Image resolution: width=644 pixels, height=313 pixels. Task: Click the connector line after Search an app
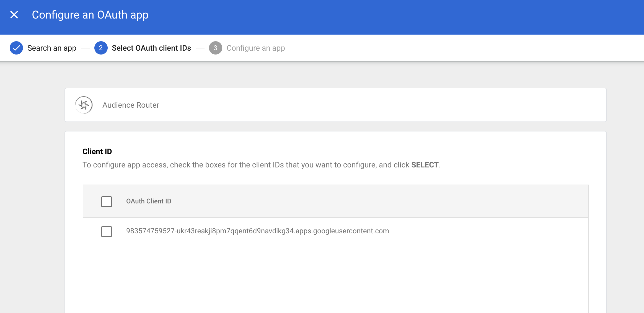86,48
